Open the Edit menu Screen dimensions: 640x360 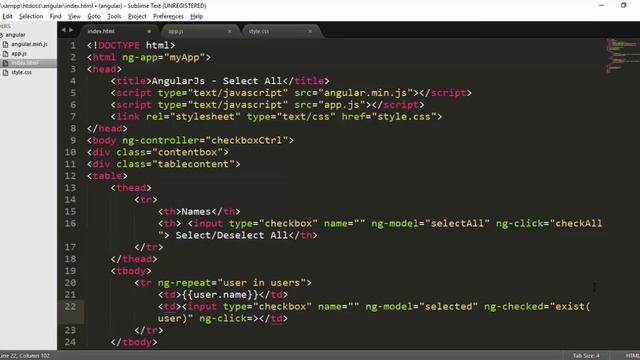[x=7, y=16]
